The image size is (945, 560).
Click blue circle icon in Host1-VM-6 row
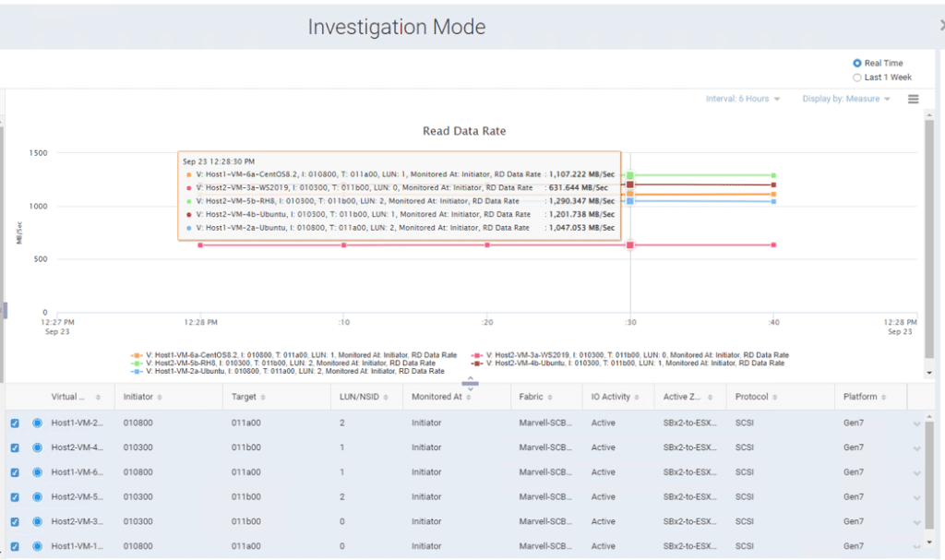click(x=37, y=472)
